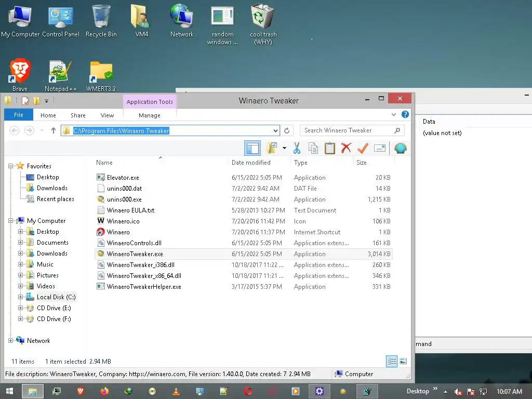This screenshot has width=532, height=399.
Task: Select the Elevator.exe file
Action: 123,178
